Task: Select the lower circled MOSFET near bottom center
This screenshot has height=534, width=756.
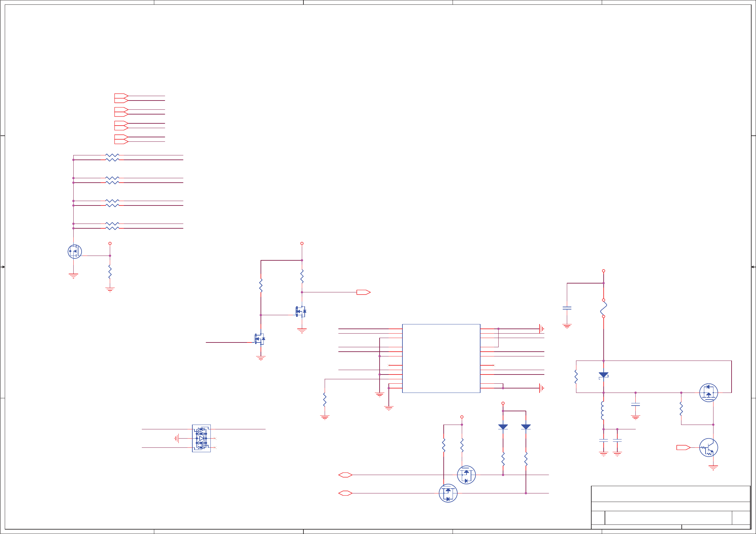Action: (x=448, y=493)
